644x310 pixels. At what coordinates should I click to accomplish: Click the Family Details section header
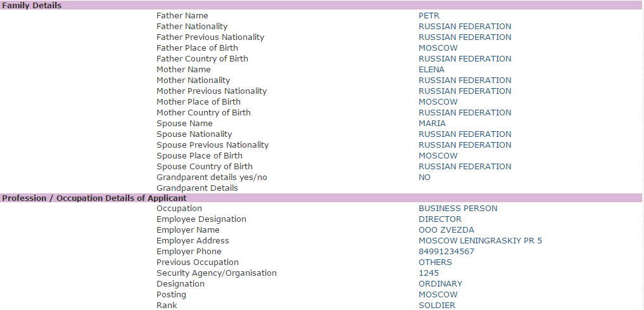tap(321, 5)
